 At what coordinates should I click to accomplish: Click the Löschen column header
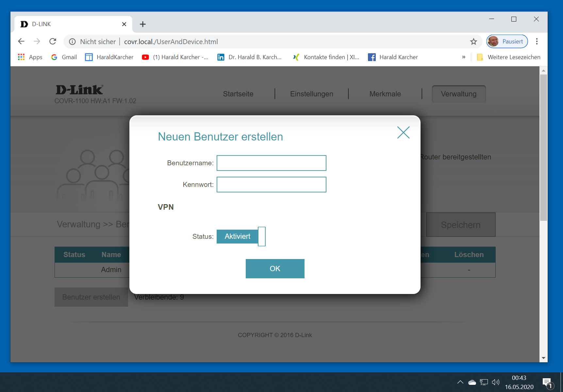tap(469, 255)
